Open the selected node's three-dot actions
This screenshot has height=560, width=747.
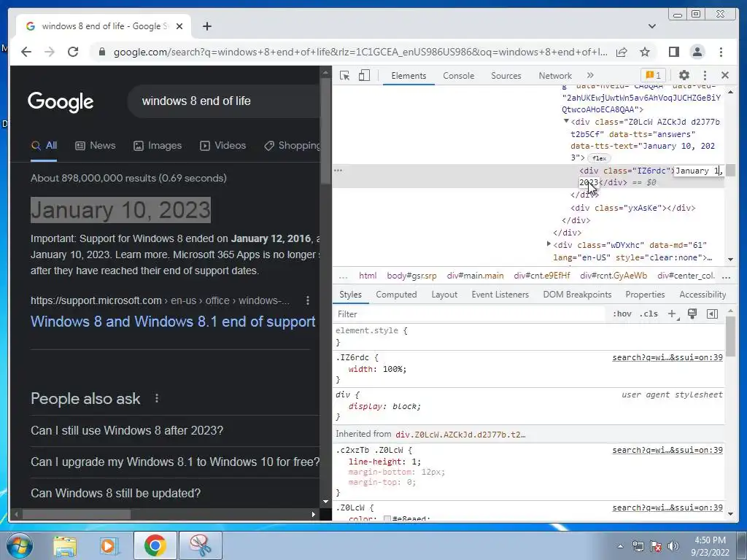(x=338, y=171)
